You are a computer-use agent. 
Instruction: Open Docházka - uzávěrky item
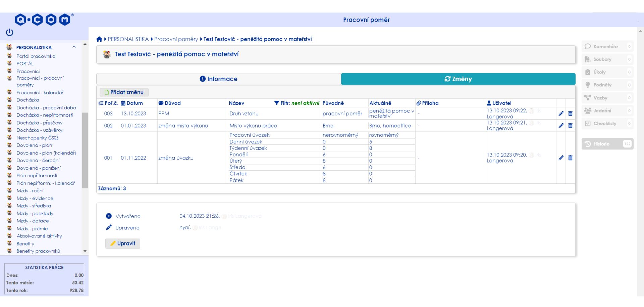pyautogui.click(x=40, y=130)
